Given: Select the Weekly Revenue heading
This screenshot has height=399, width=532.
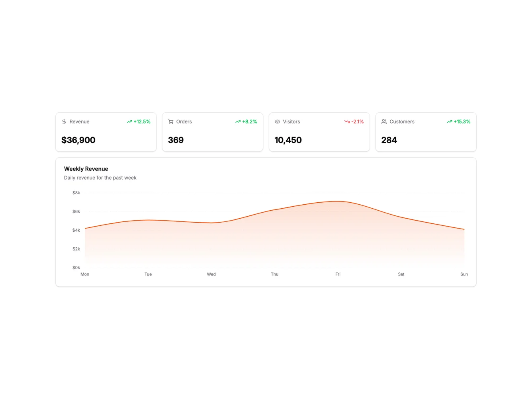Looking at the screenshot, I should [86, 168].
